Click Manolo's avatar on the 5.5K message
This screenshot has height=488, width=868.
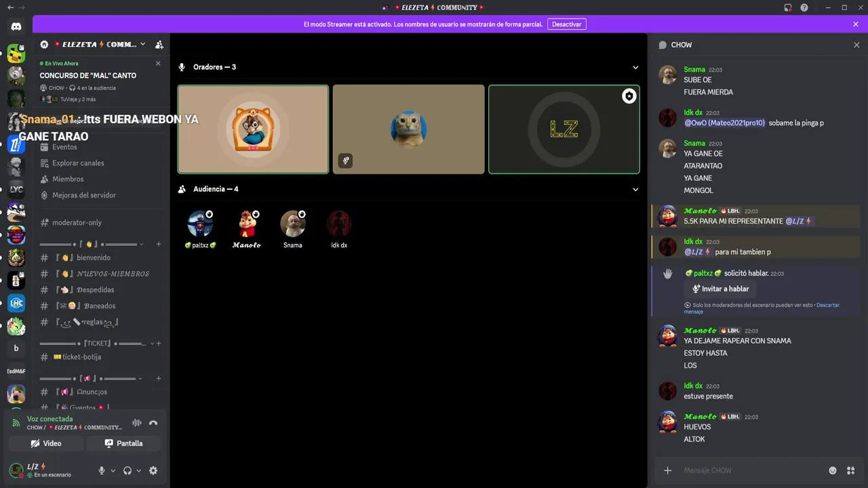point(668,216)
